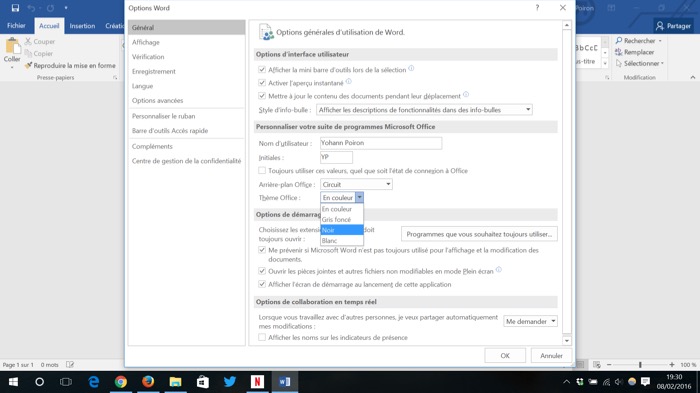The height and width of the screenshot is (393, 700).
Task: Click the Partager person icon
Action: click(660, 26)
